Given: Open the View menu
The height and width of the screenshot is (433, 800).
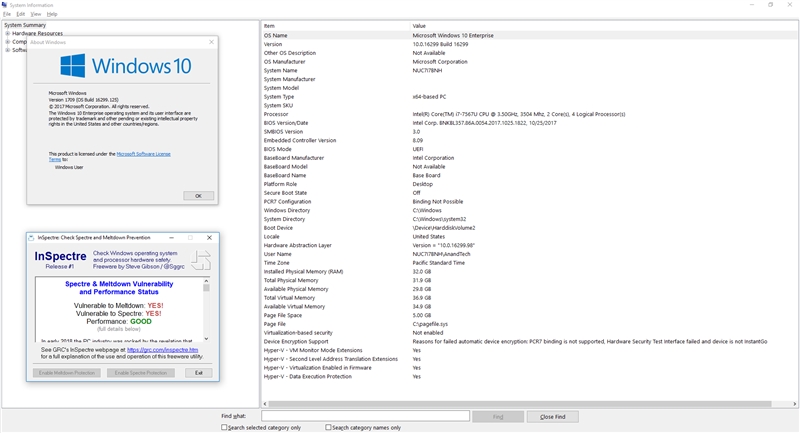Looking at the screenshot, I should 36,14.
